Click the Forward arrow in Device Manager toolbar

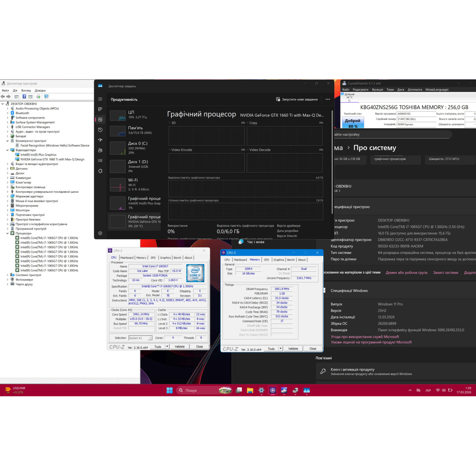[8, 96]
